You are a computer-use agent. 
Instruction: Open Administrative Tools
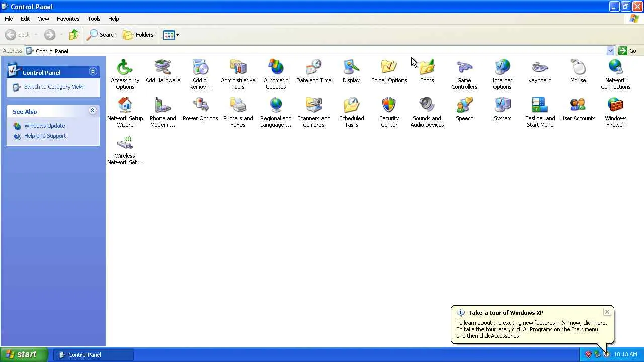tap(238, 74)
